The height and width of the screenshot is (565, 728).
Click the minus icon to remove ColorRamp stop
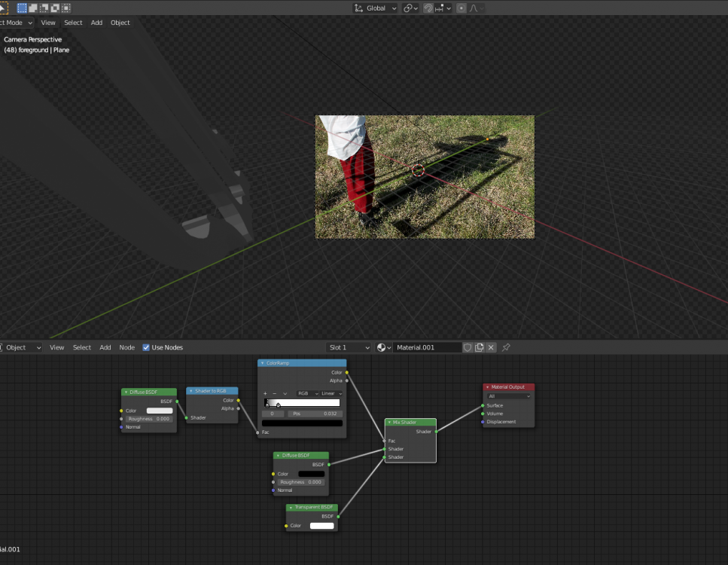(274, 393)
